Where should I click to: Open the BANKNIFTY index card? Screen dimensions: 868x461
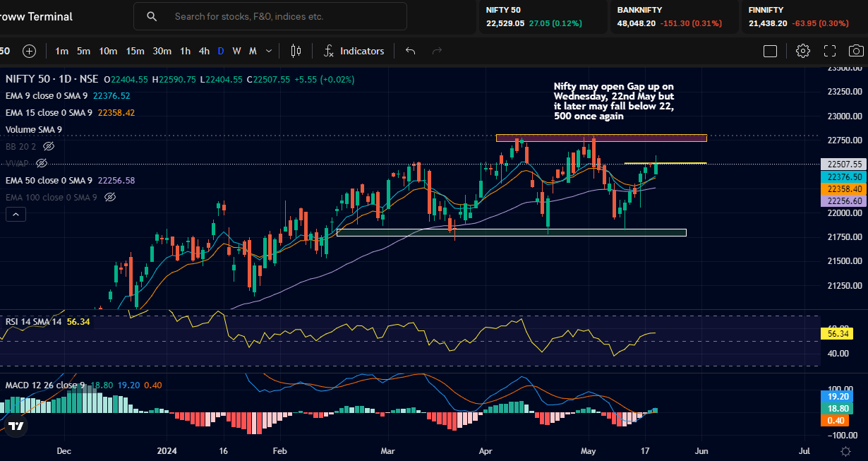click(673, 16)
